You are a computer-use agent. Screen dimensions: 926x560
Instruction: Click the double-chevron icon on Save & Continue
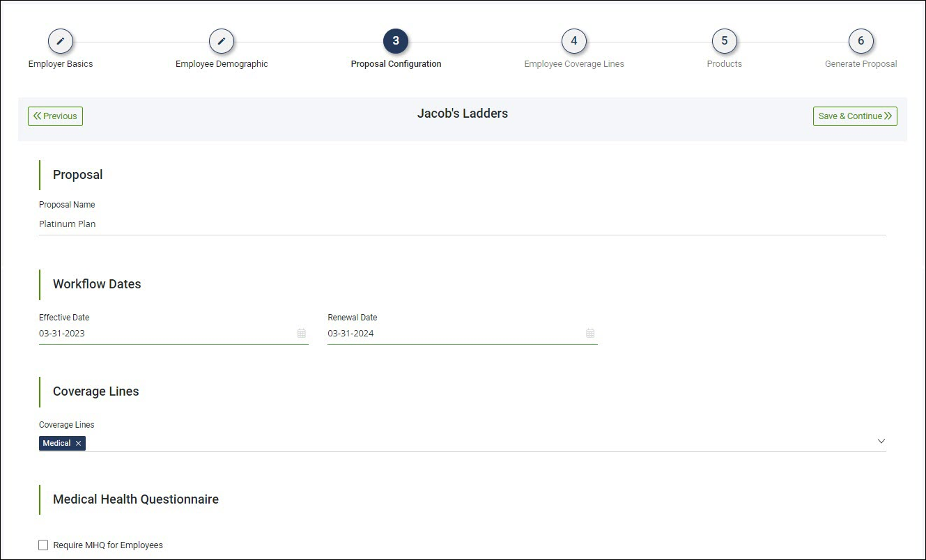(x=888, y=116)
